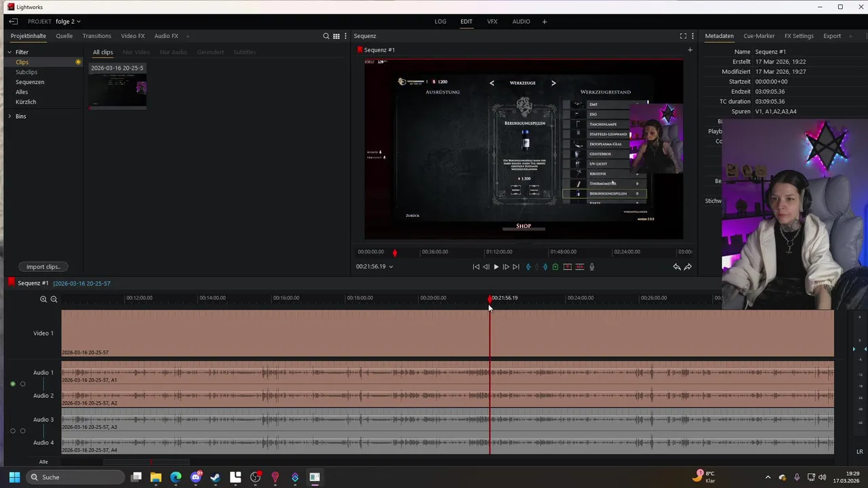The image size is (868, 488).
Task: Show the All clips filter tab
Action: point(103,52)
